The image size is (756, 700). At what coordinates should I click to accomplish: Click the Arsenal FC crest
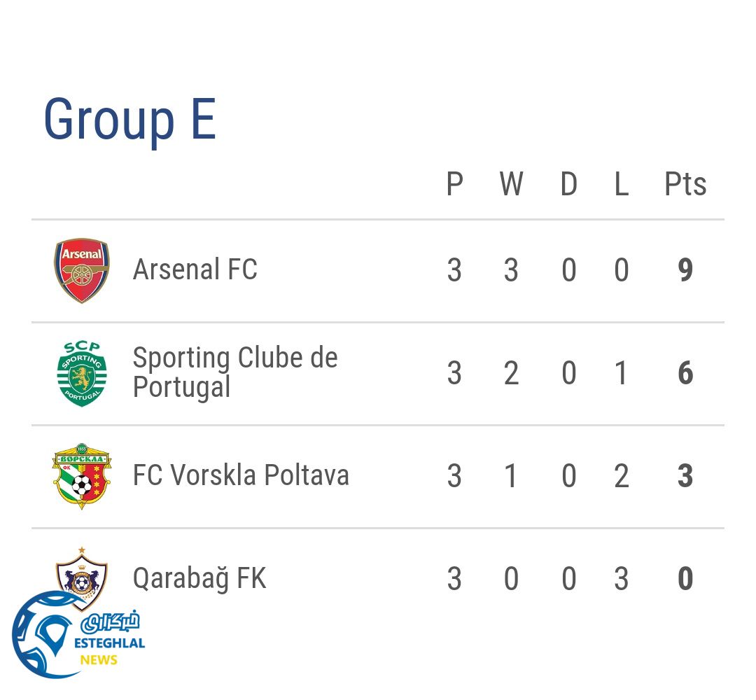82,270
